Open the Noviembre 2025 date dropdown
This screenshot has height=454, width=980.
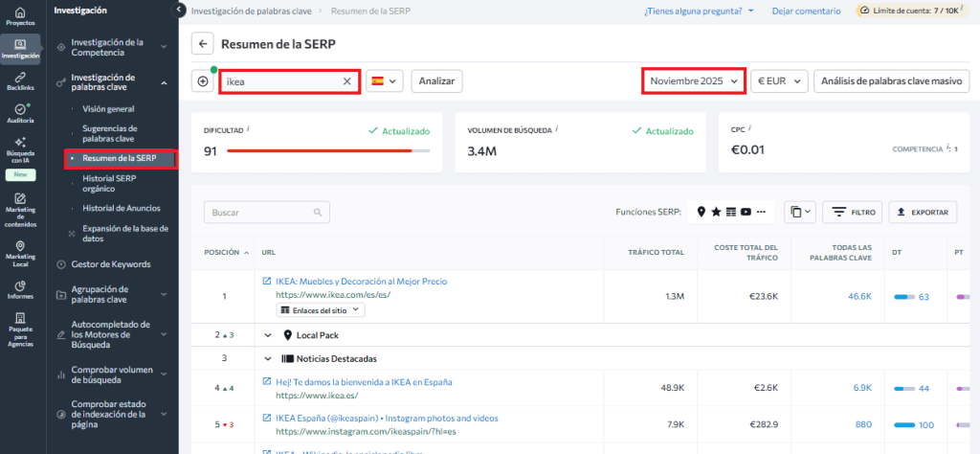694,81
